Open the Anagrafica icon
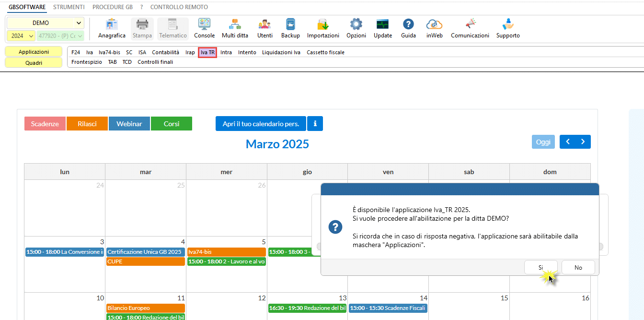This screenshot has width=644, height=320. pos(112,29)
